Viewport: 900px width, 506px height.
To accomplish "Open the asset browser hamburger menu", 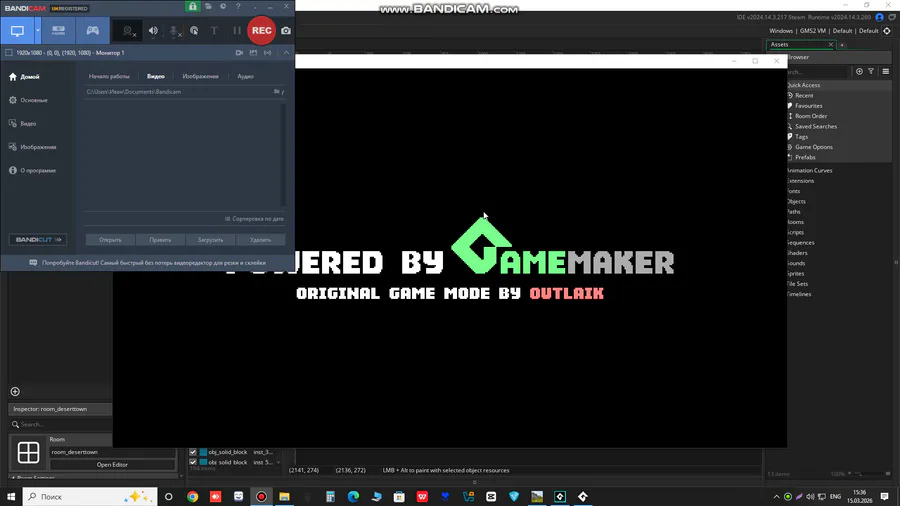I will click(x=886, y=72).
